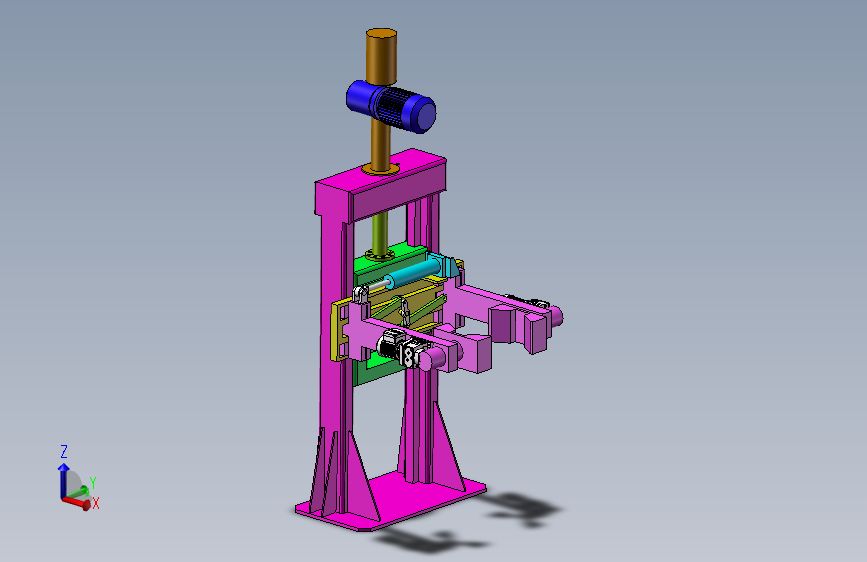Click the brown vertical column above the motor
Viewport: 867px width, 562px height.
click(x=382, y=55)
